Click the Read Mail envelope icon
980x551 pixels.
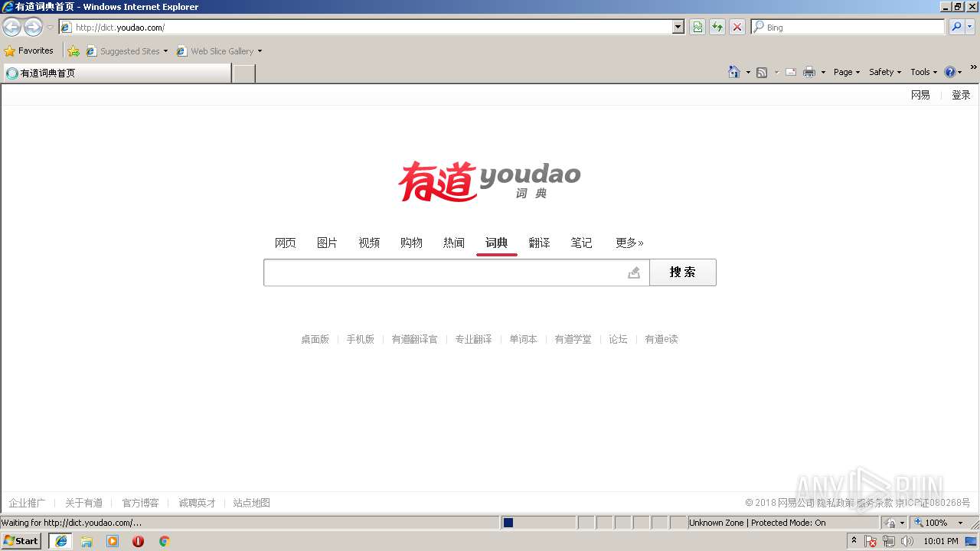coord(791,72)
